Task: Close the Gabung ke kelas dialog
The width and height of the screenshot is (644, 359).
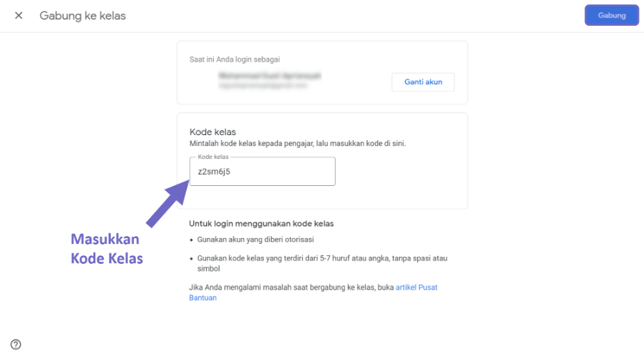Action: [x=19, y=16]
